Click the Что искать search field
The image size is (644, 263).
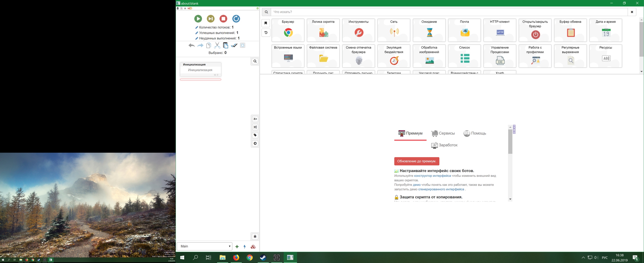(x=449, y=12)
